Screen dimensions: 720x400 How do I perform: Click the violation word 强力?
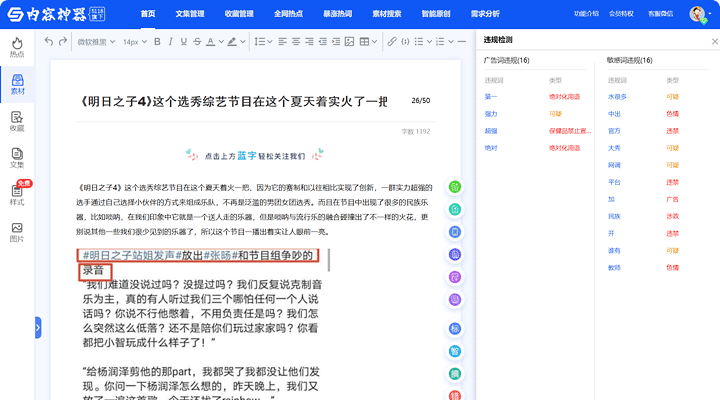coord(490,114)
